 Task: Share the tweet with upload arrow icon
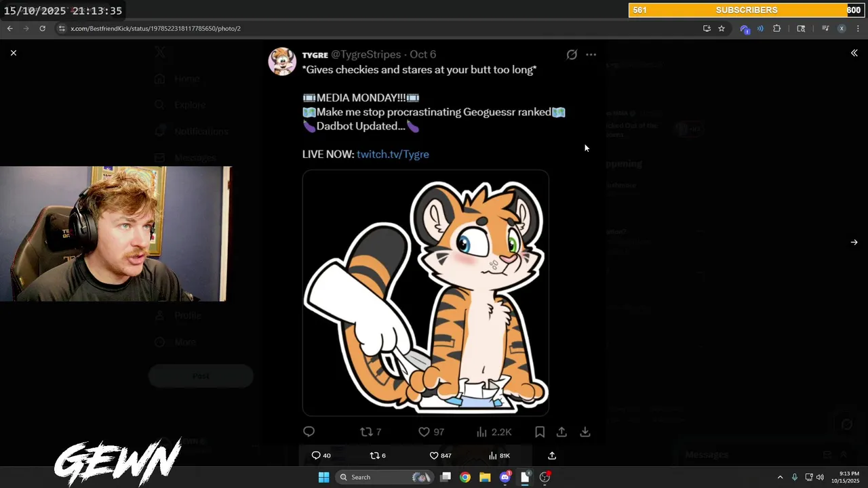[561, 432]
